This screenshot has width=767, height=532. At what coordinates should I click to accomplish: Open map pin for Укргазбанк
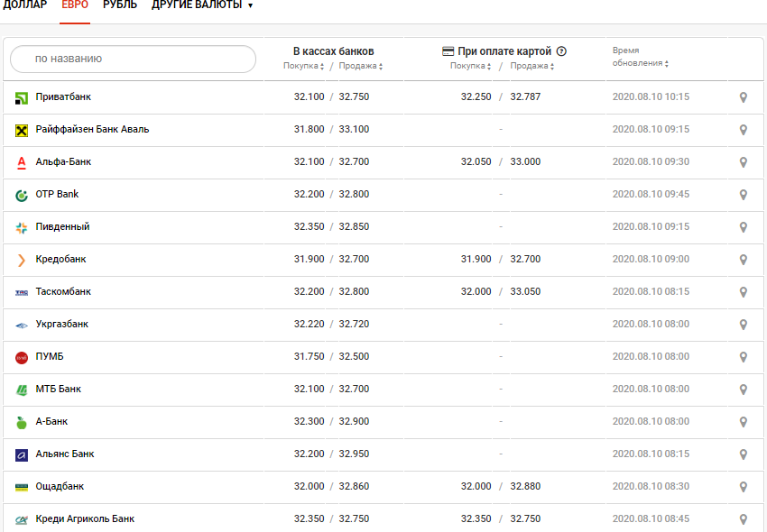tap(743, 325)
